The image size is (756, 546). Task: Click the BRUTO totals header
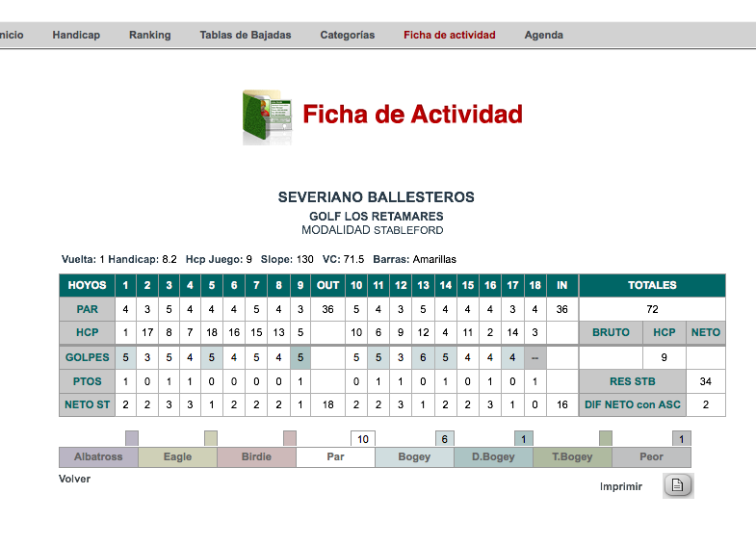pyautogui.click(x=611, y=332)
